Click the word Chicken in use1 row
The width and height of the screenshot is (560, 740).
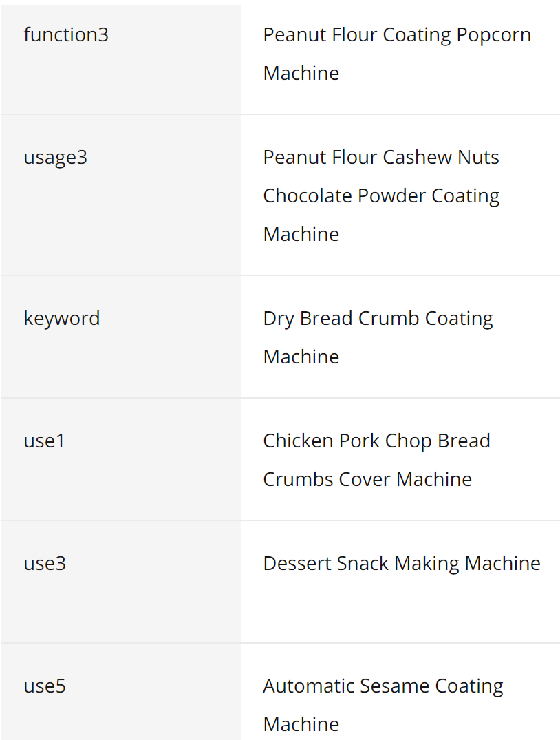299,441
